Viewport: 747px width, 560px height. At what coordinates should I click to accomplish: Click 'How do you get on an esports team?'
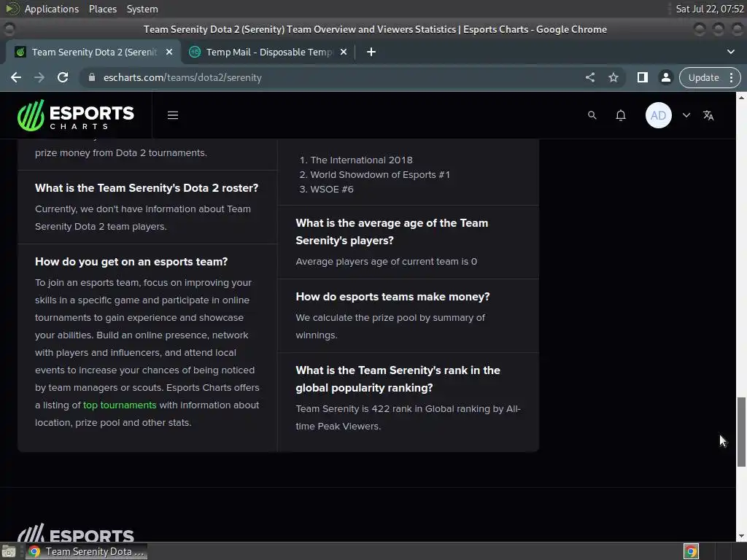(x=131, y=262)
